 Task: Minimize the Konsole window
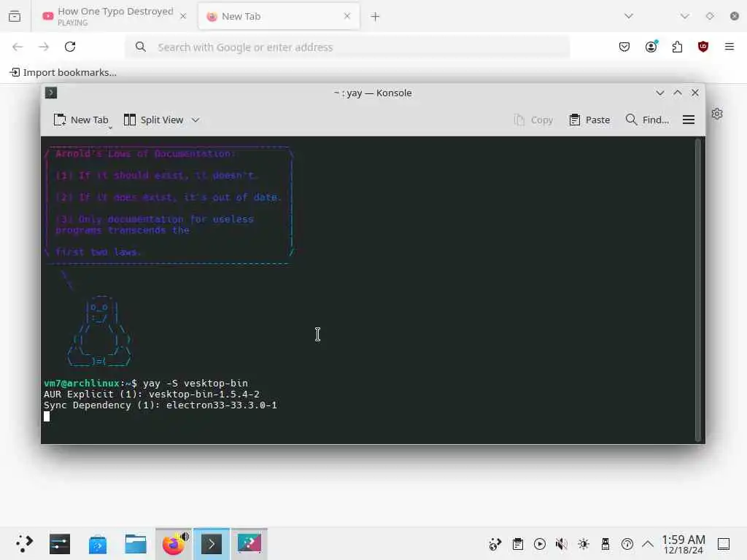[659, 93]
